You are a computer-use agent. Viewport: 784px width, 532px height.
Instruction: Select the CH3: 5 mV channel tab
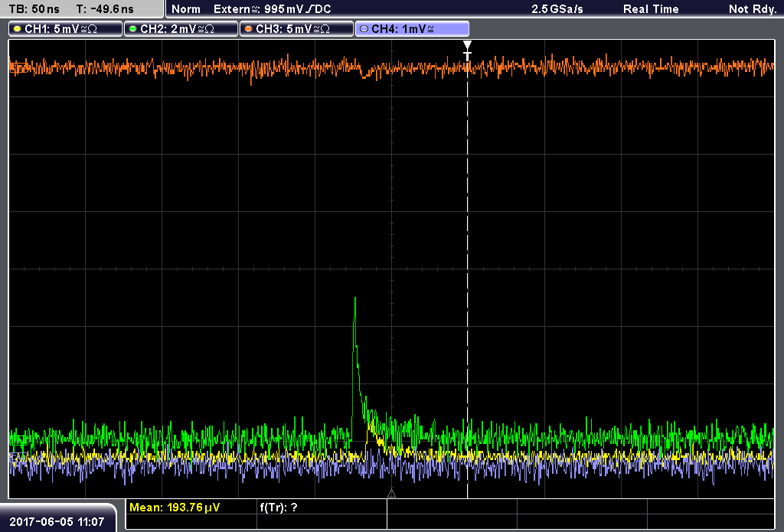[x=296, y=29]
